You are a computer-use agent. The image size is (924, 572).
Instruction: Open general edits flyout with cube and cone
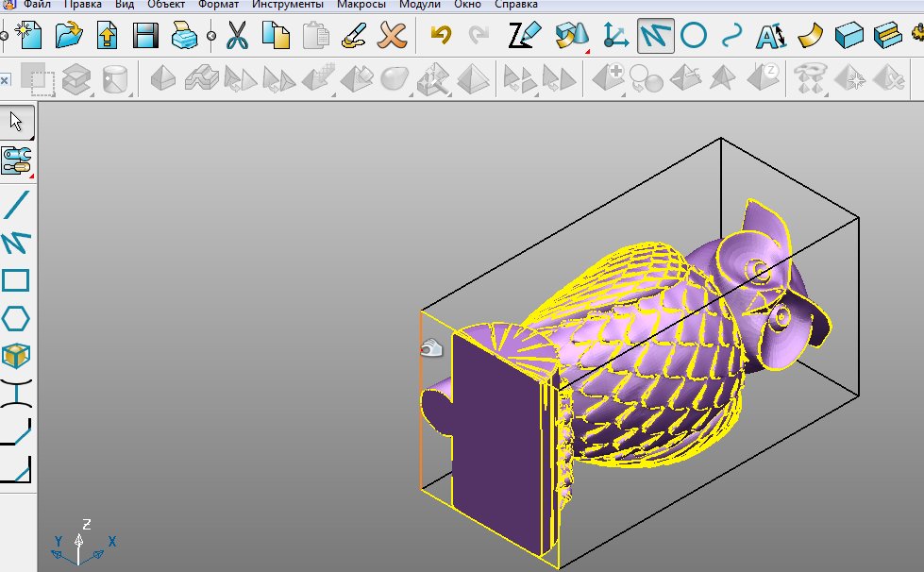(572, 35)
